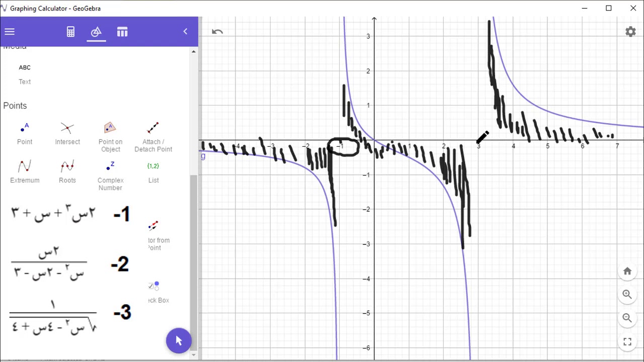Reset graph to home view
This screenshot has height=362, width=644.
click(627, 271)
